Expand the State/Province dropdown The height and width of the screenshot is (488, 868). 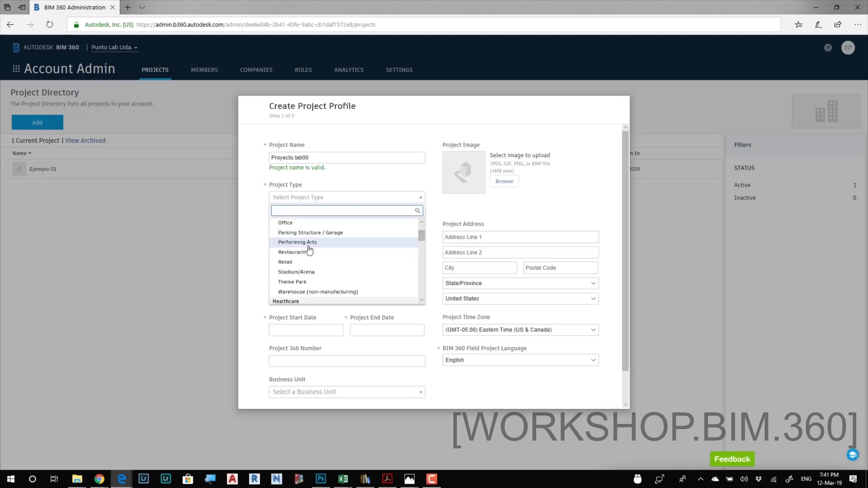(x=520, y=283)
